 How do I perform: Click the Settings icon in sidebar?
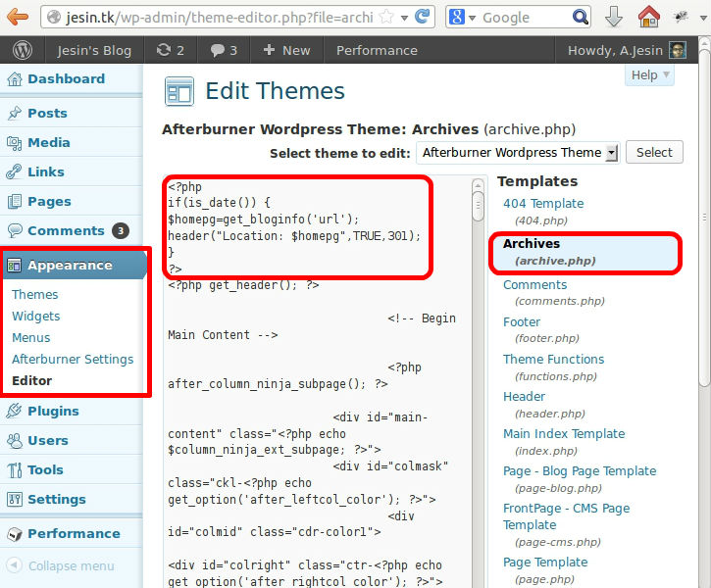tap(15, 499)
